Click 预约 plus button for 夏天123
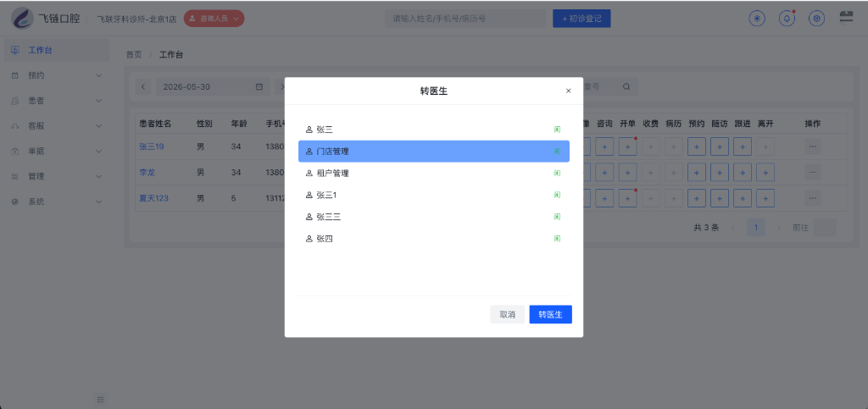The image size is (868, 409). tap(697, 198)
